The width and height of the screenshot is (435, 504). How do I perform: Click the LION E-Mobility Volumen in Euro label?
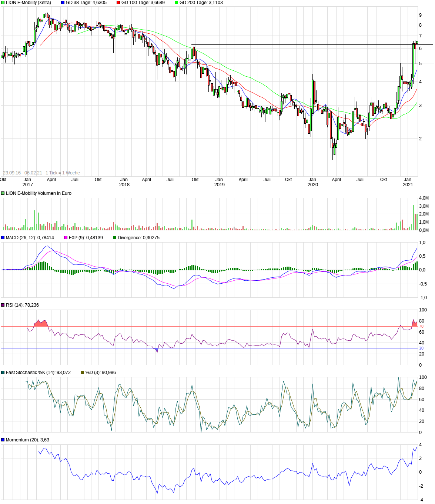point(39,193)
